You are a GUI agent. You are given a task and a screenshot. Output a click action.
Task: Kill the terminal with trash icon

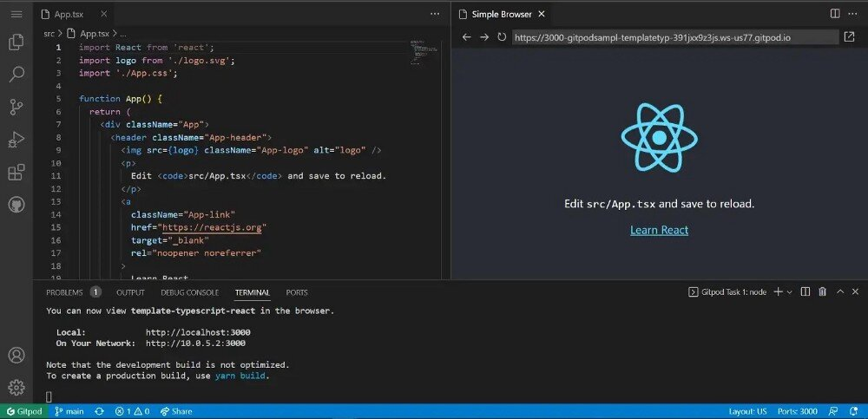[822, 292]
